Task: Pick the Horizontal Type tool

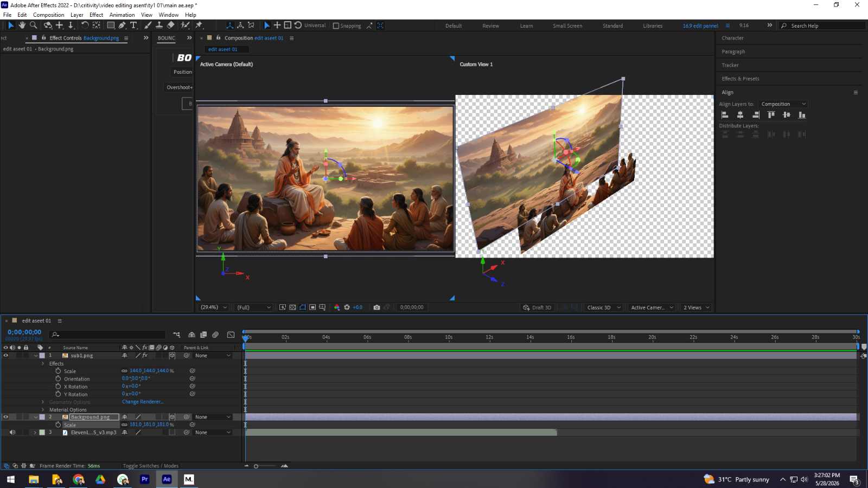Action: click(133, 25)
